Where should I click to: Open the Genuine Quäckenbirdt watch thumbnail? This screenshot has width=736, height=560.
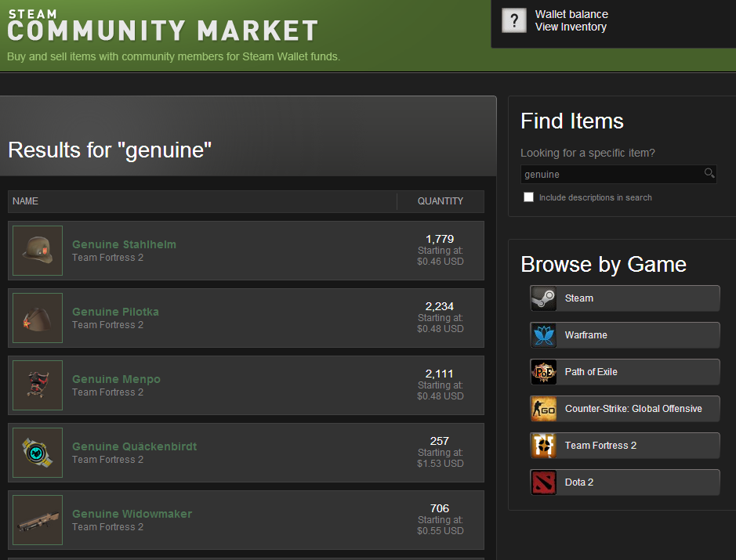point(38,453)
